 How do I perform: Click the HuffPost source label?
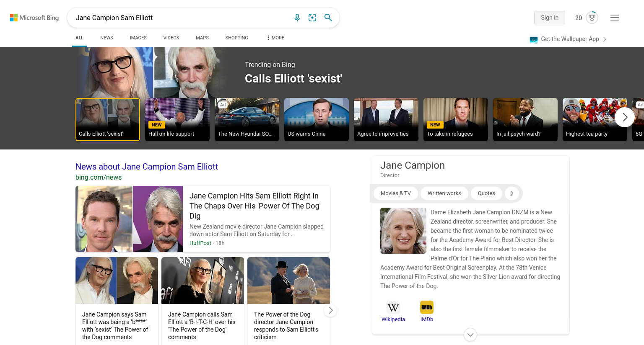tap(200, 243)
